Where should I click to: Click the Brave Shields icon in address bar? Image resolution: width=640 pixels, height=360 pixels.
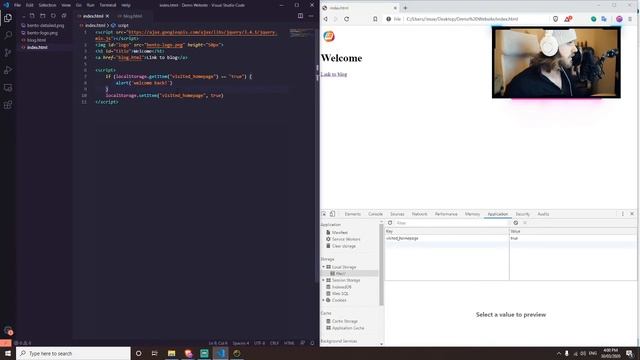coord(556,19)
